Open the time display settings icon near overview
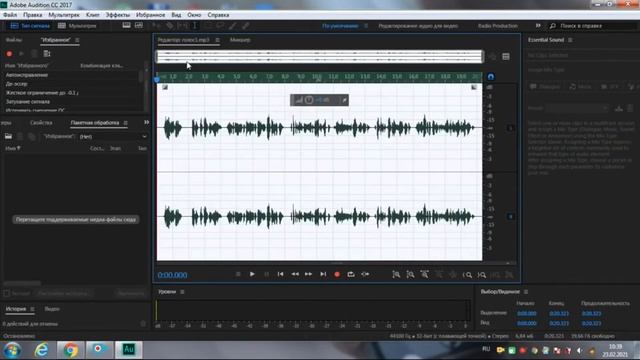Screen dimensions: 640x360 [506, 57]
